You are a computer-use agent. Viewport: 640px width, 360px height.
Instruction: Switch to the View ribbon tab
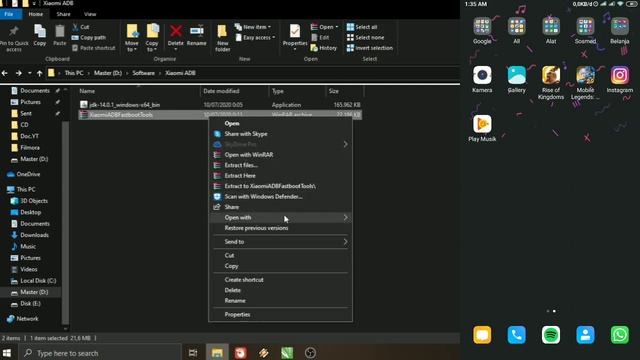[x=90, y=14]
